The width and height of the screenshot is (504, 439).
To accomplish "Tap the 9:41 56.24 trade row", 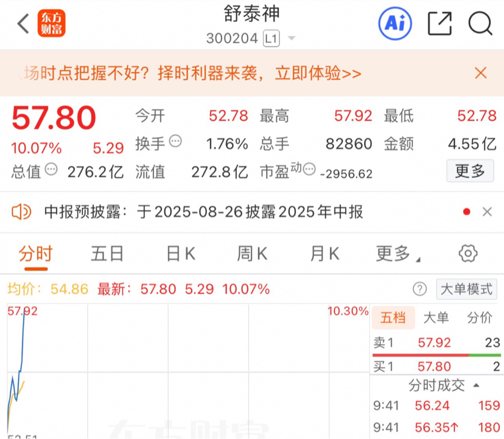I will pos(437,406).
